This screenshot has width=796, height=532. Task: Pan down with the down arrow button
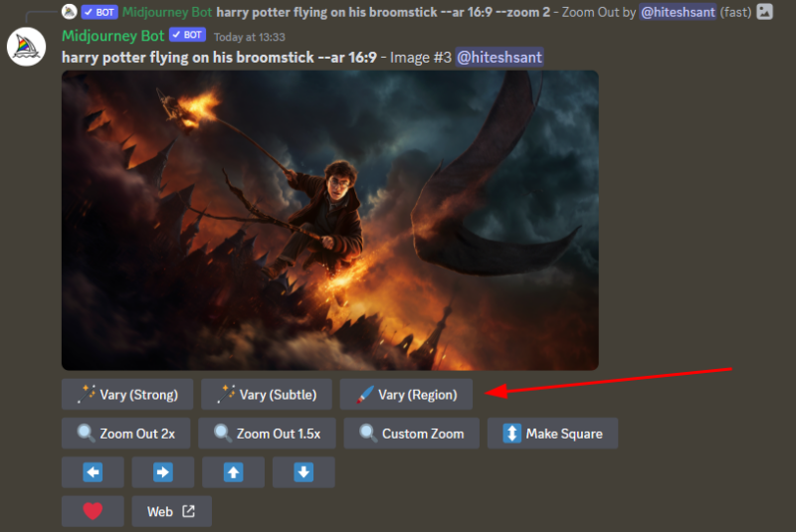coord(303,472)
